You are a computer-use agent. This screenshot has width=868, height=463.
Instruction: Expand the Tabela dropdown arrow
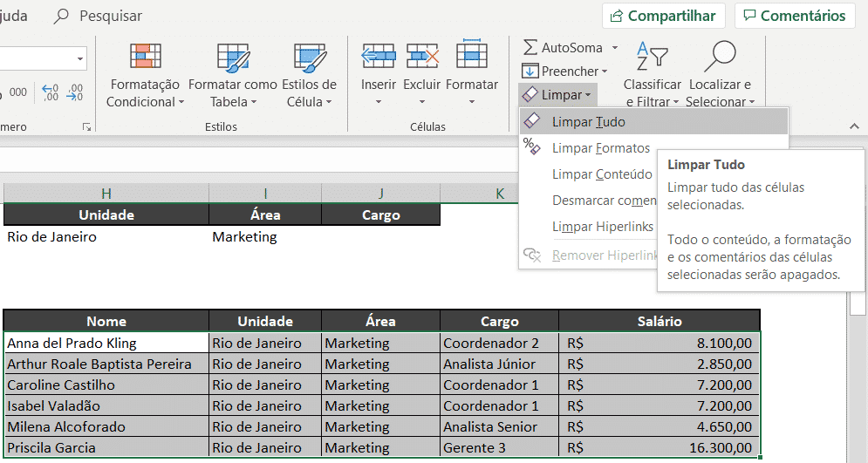click(254, 102)
